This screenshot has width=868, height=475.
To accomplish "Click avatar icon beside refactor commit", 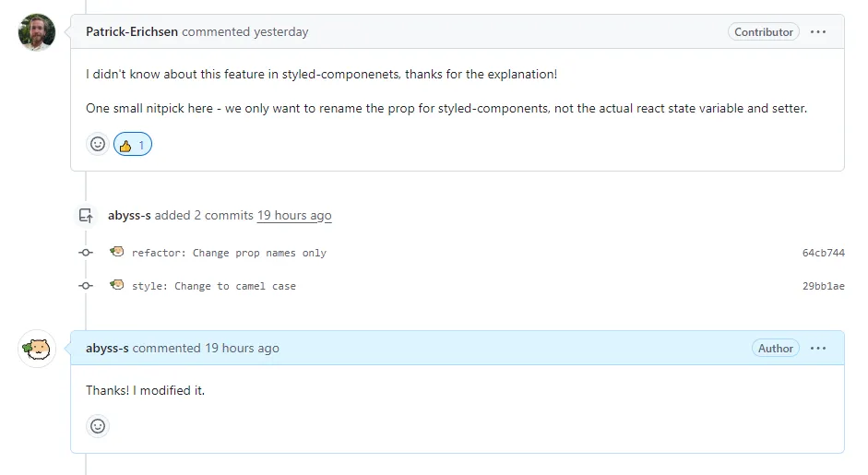I will (117, 252).
